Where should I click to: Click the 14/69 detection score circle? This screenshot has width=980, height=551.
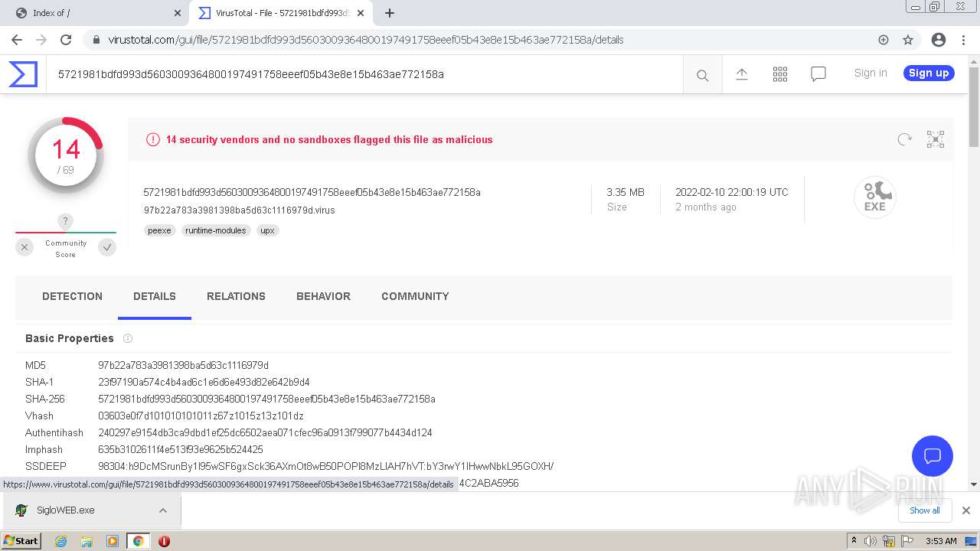(x=66, y=155)
